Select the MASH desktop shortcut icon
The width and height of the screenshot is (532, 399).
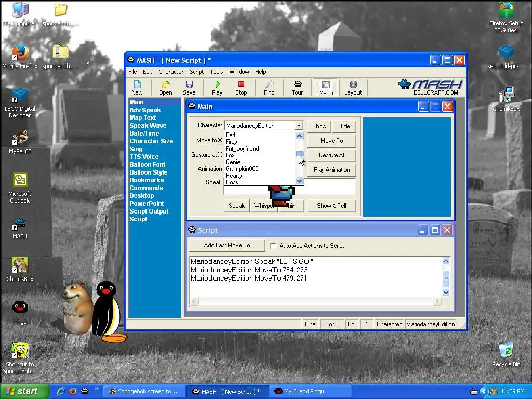[x=20, y=228]
